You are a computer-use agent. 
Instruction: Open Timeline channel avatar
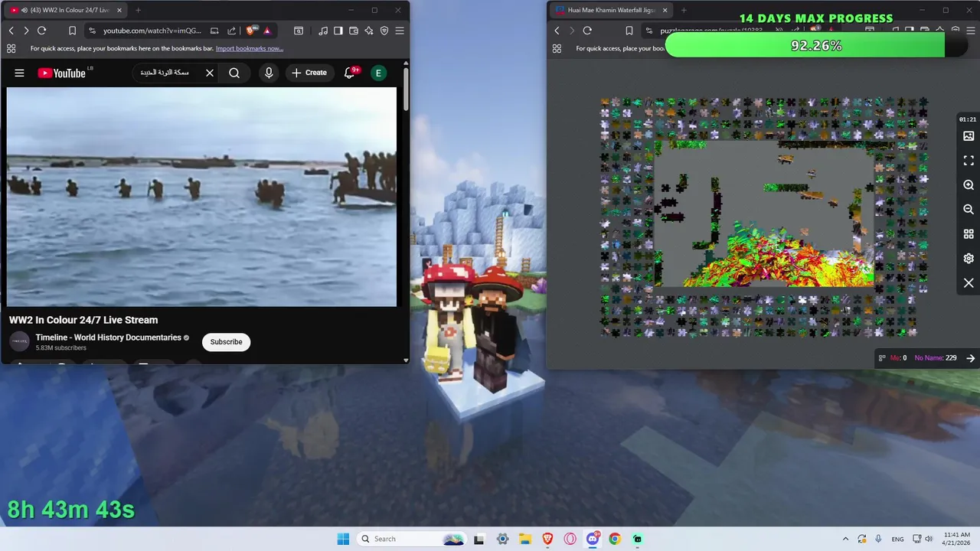(19, 342)
